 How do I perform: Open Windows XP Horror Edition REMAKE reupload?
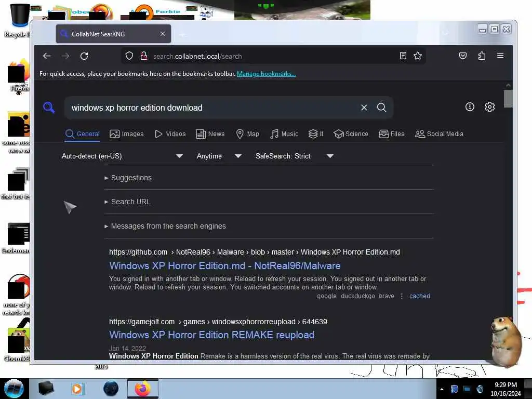click(212, 335)
